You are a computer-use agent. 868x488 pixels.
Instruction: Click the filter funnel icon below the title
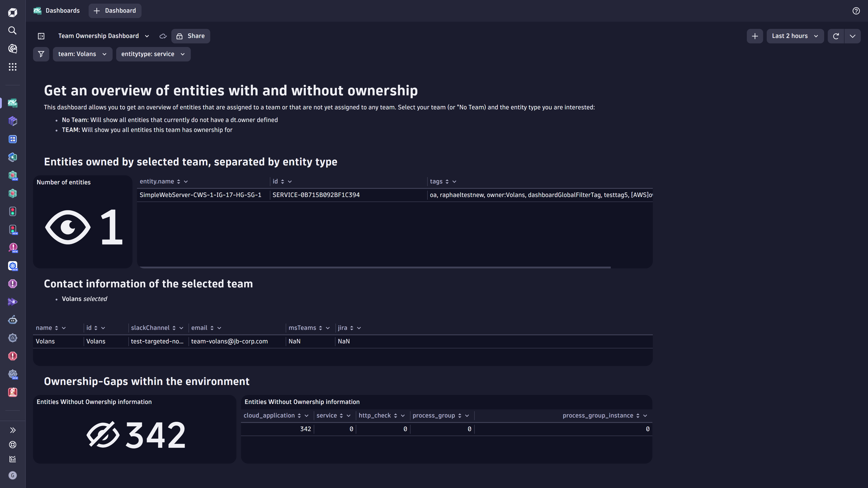coord(41,54)
